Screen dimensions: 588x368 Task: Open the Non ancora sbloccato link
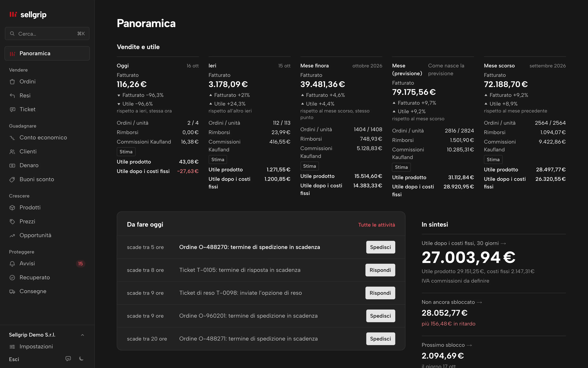(452, 302)
